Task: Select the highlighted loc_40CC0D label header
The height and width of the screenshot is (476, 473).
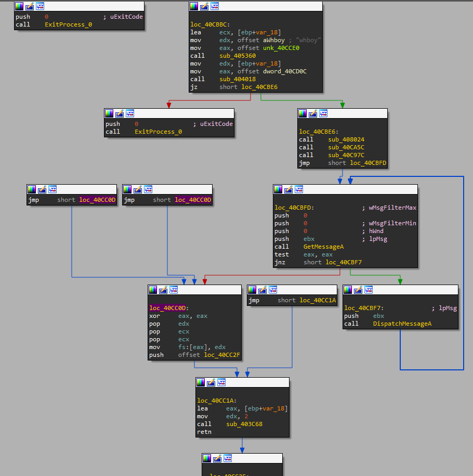Action: pos(168,308)
